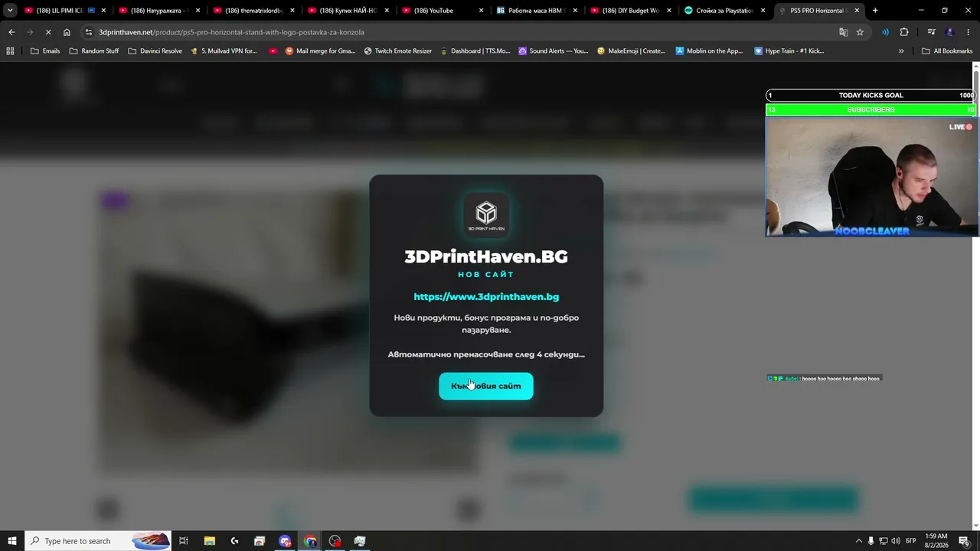Open the Random Stuff bookmark folder

tap(94, 51)
